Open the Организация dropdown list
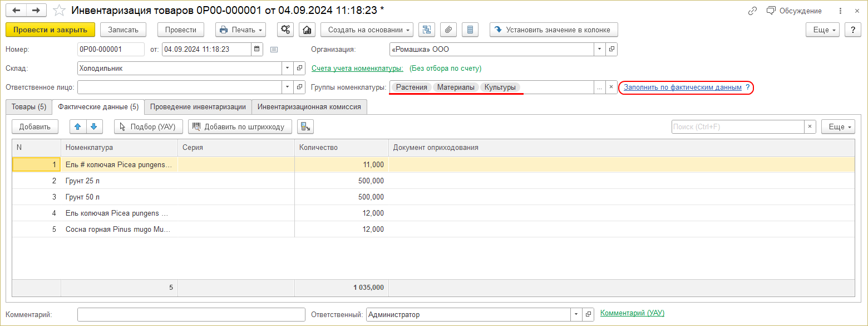 pos(599,49)
